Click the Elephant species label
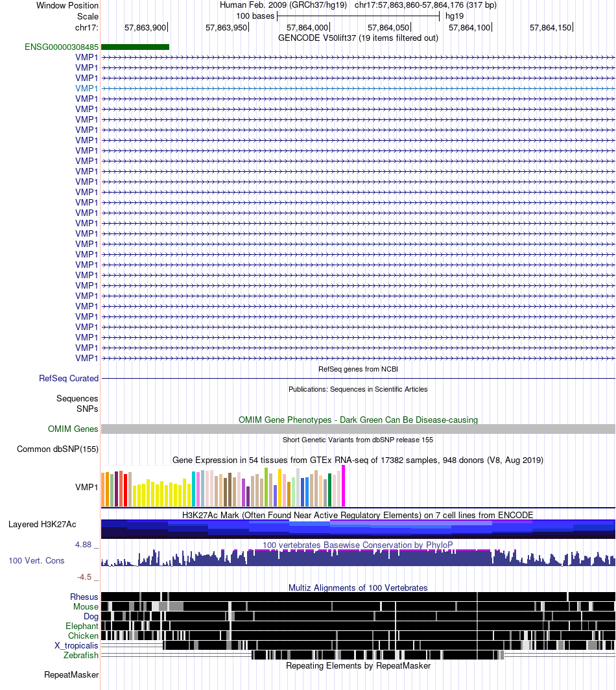 point(82,626)
